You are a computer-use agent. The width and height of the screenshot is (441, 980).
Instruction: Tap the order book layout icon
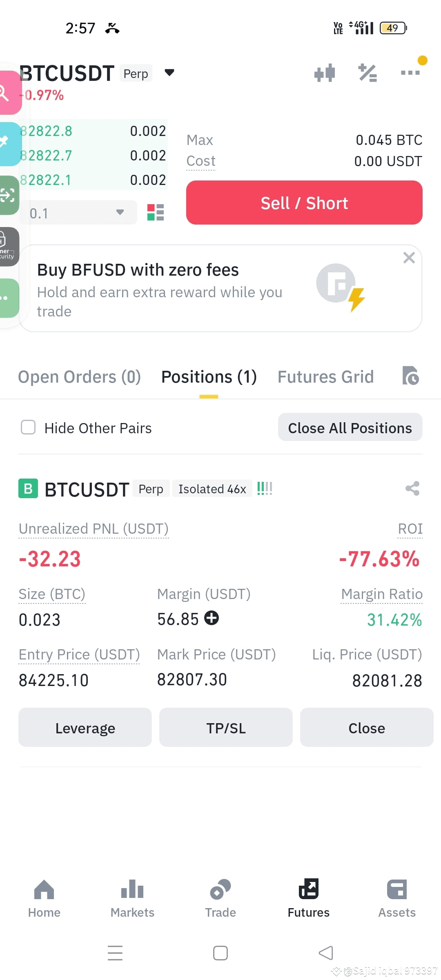pos(156,212)
